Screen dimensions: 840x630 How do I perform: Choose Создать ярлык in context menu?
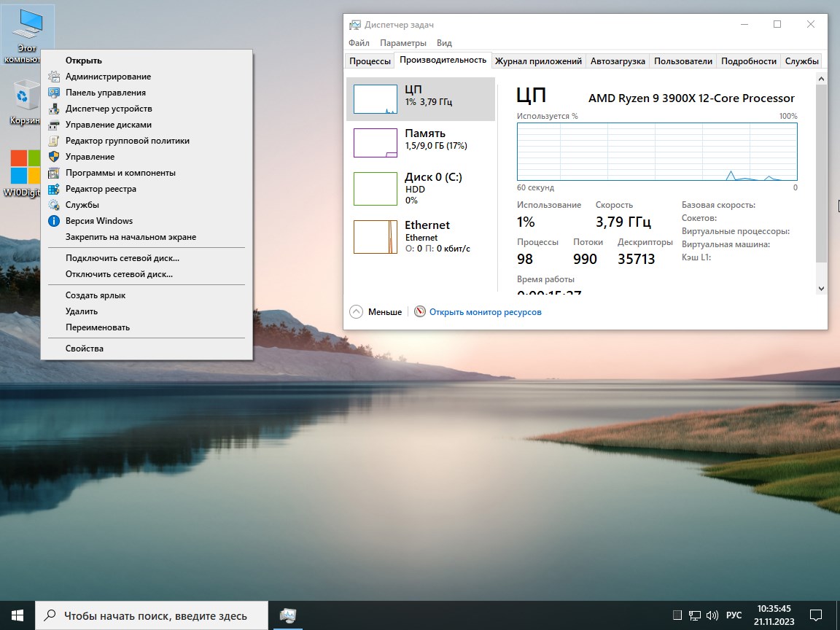coord(147,295)
